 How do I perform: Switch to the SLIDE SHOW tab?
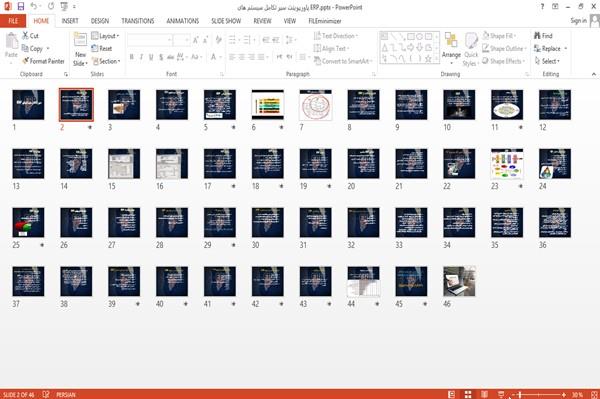[226, 21]
